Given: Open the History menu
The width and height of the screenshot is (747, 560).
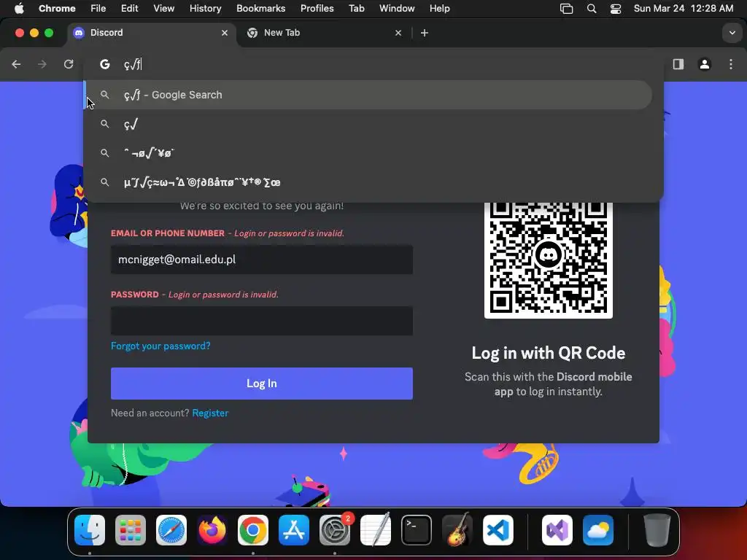Looking at the screenshot, I should (205, 9).
